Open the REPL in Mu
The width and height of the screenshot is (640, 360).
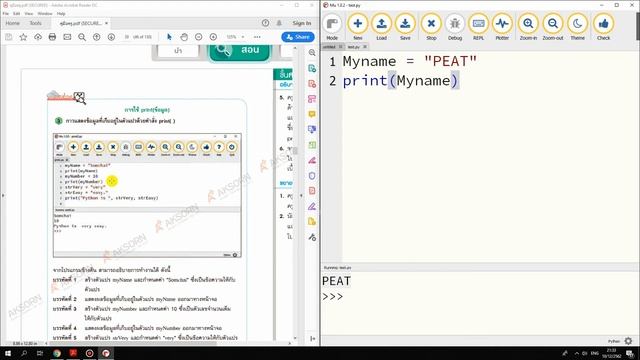(x=478, y=27)
